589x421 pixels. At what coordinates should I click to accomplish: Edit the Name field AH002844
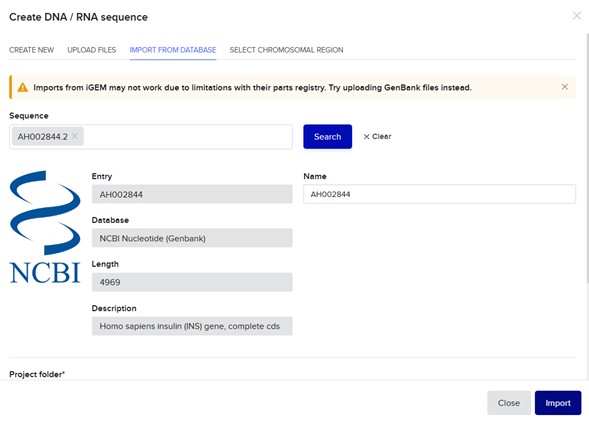coord(439,194)
